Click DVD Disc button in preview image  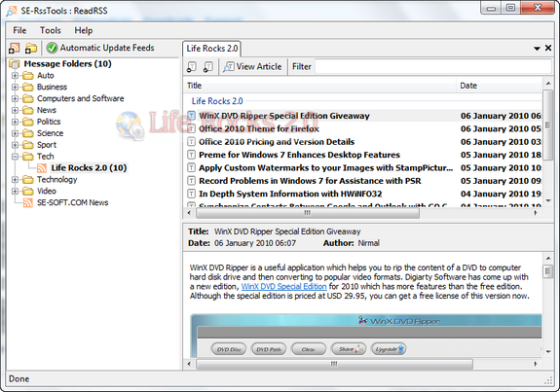229,349
